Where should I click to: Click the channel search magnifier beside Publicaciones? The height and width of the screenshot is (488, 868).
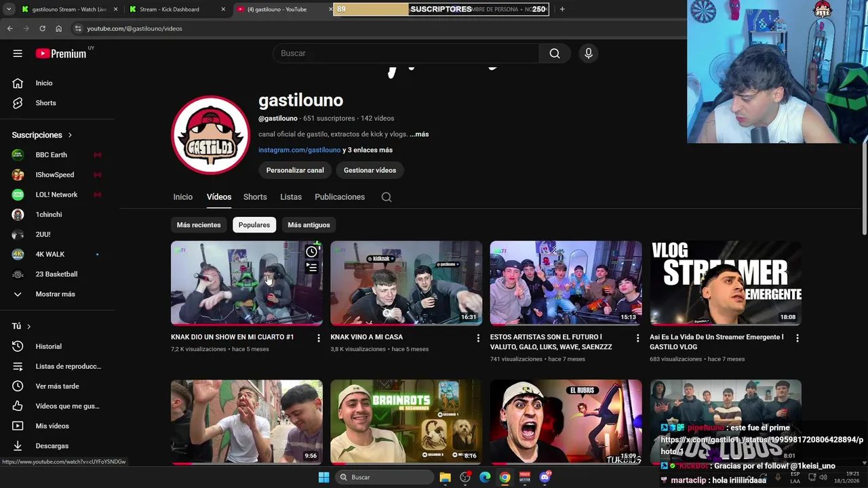387,197
